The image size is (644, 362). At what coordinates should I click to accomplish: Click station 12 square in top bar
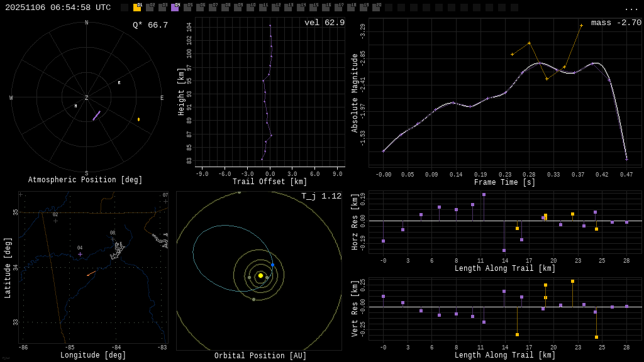[x=275, y=8]
